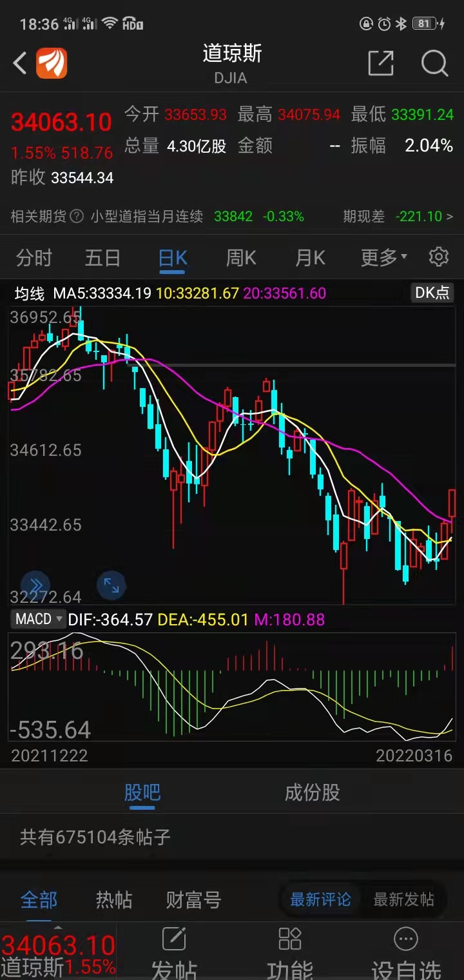This screenshot has height=980, width=464.
Task: Tap the fullscreen expand chart icon
Action: [111, 585]
